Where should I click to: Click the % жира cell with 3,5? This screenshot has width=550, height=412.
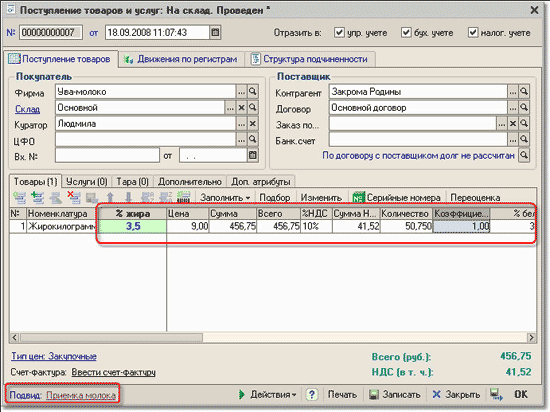[x=133, y=226]
